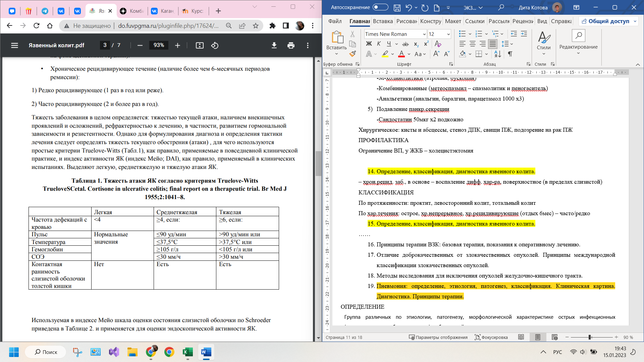Toggle subscript formatting

(416, 44)
